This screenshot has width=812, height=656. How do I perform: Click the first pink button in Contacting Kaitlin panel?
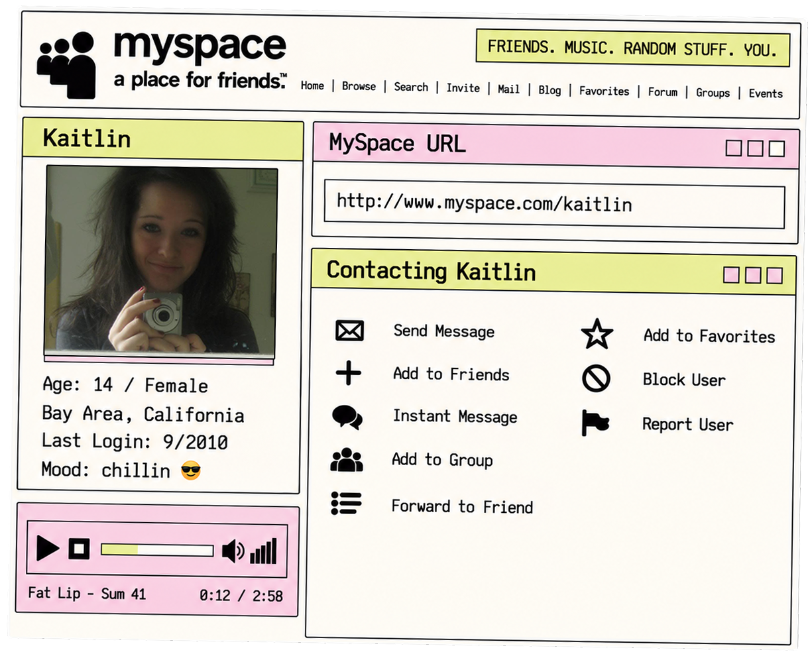point(731,274)
